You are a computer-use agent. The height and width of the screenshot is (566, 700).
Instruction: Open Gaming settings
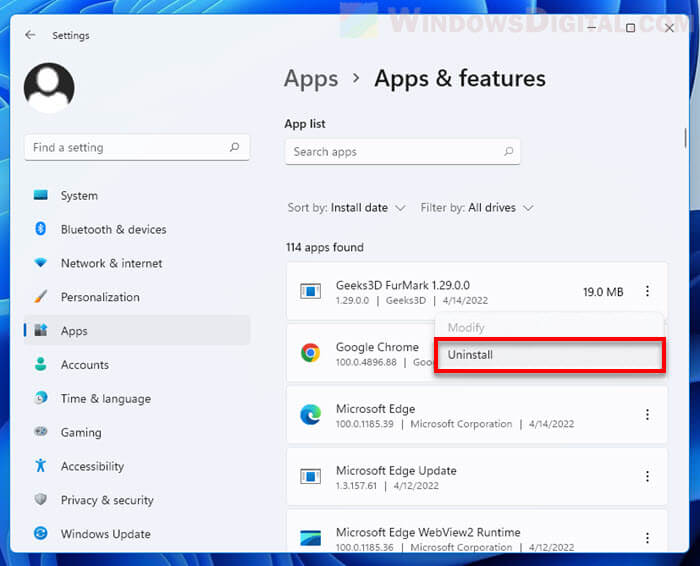[137, 433]
